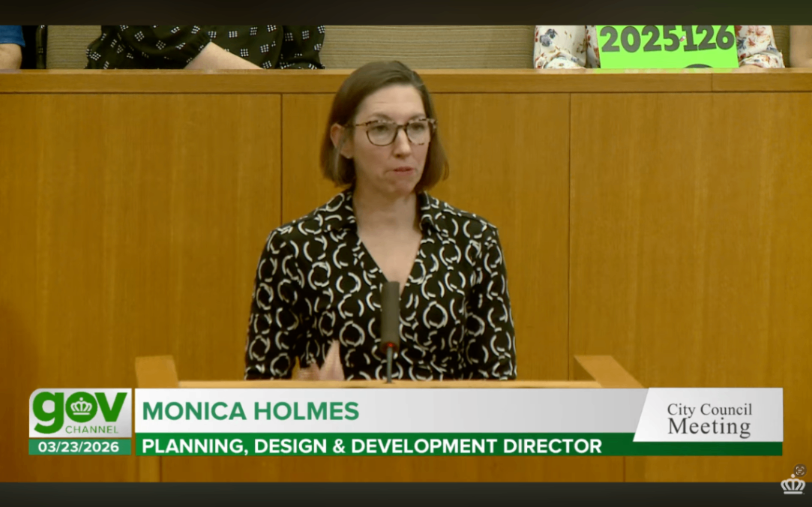Click the City Council Meeting label
Image resolution: width=812 pixels, height=507 pixels.
click(709, 418)
